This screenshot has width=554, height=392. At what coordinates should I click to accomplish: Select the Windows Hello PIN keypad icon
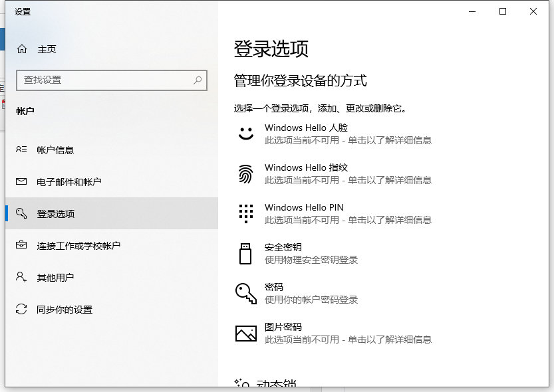tap(245, 213)
